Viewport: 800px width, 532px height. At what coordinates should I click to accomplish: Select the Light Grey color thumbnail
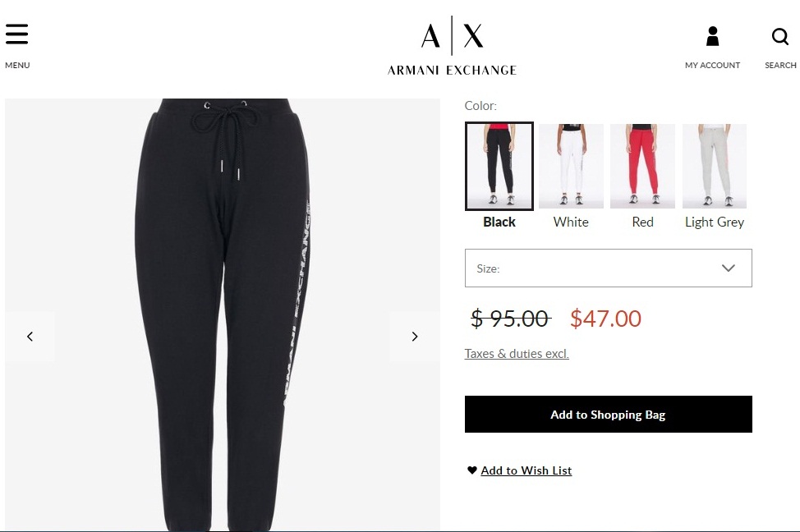pos(715,167)
